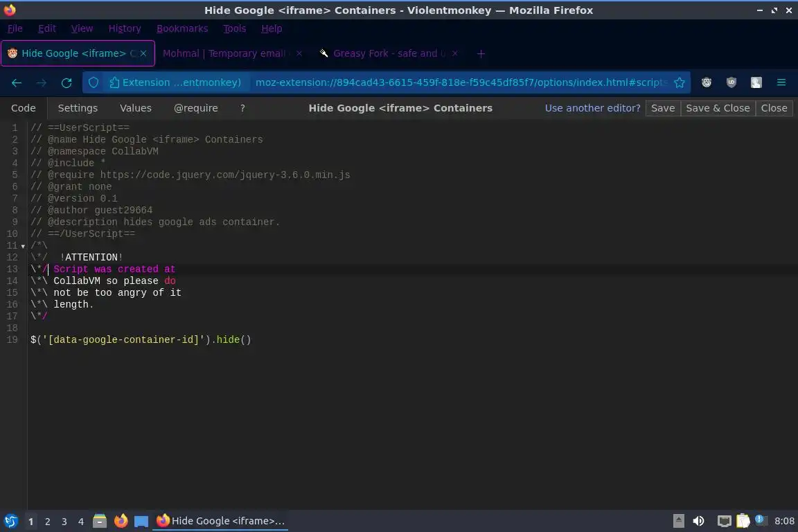798x532 pixels.
Task: Switch to workspace 2 in the taskbar
Action: [47, 522]
